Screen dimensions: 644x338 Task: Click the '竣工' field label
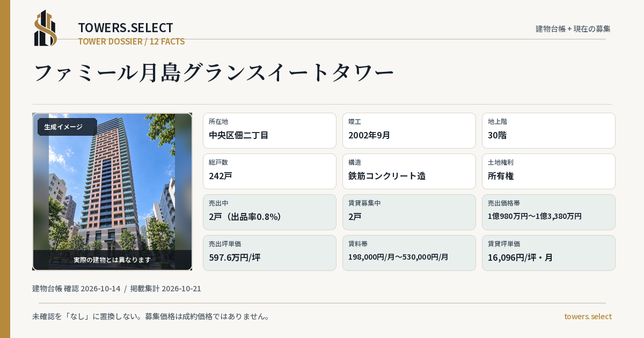point(355,122)
